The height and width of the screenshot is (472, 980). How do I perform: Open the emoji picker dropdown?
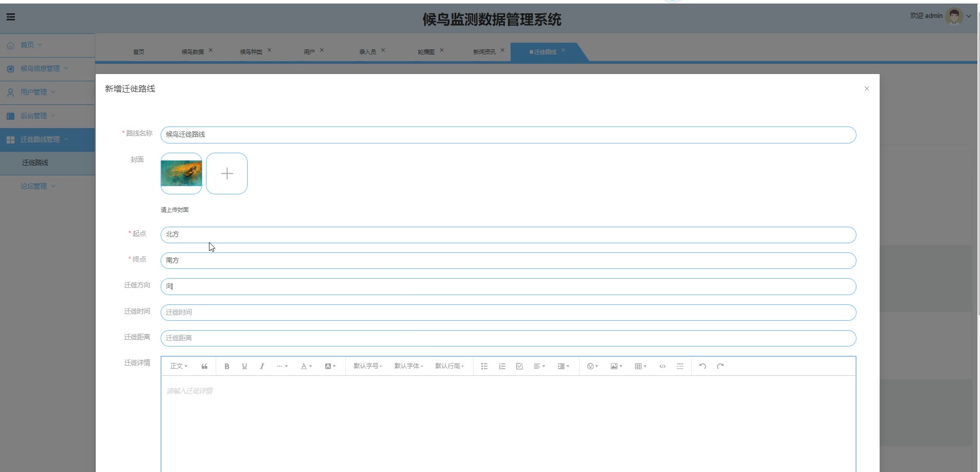pyautogui.click(x=592, y=366)
